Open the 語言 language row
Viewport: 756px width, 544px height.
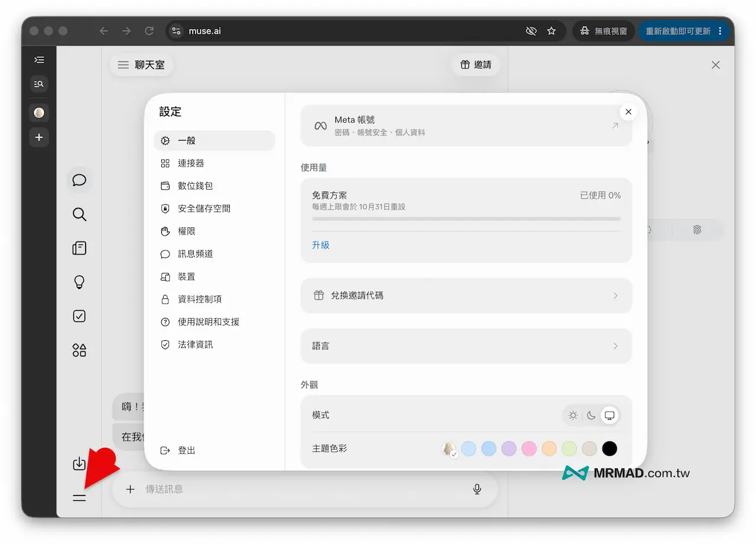(466, 346)
